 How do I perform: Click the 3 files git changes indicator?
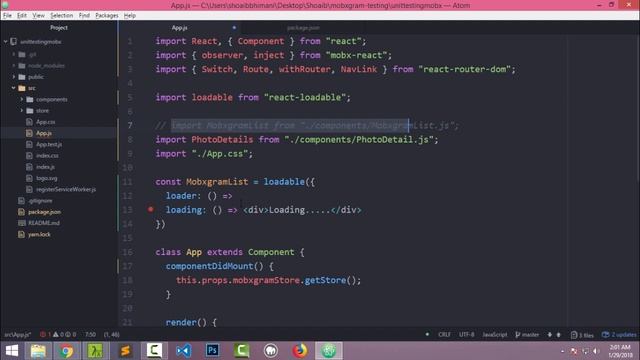click(582, 335)
